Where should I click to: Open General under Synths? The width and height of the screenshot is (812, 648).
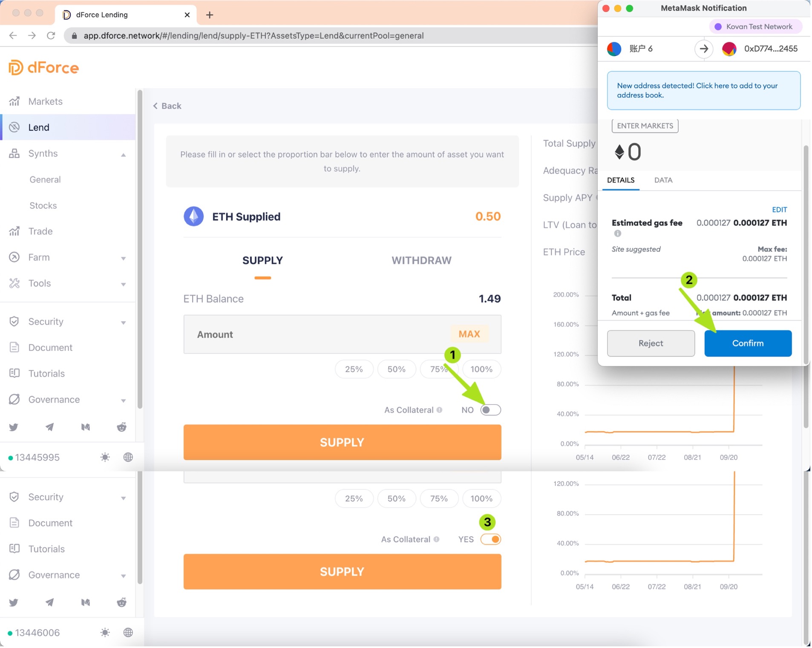click(45, 180)
